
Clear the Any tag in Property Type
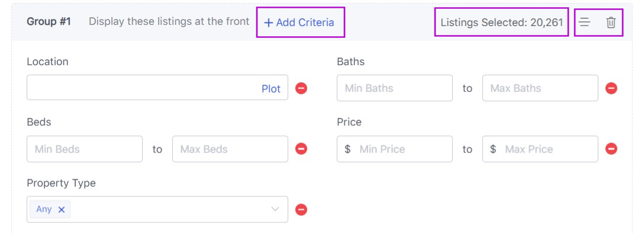[x=62, y=209]
